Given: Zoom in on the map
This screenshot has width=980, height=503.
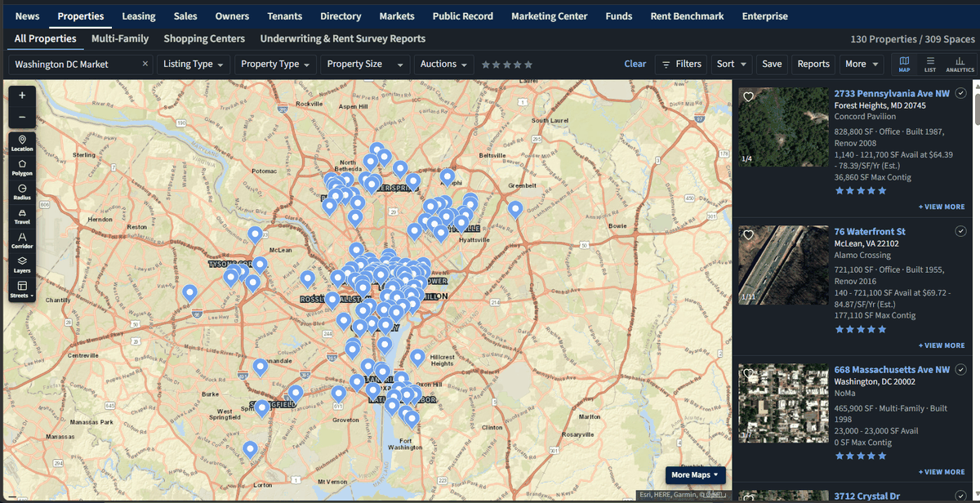Looking at the screenshot, I should [22, 96].
